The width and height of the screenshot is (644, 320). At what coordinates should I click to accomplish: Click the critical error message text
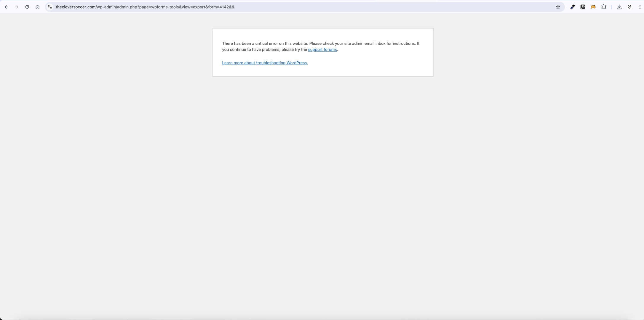pyautogui.click(x=321, y=47)
